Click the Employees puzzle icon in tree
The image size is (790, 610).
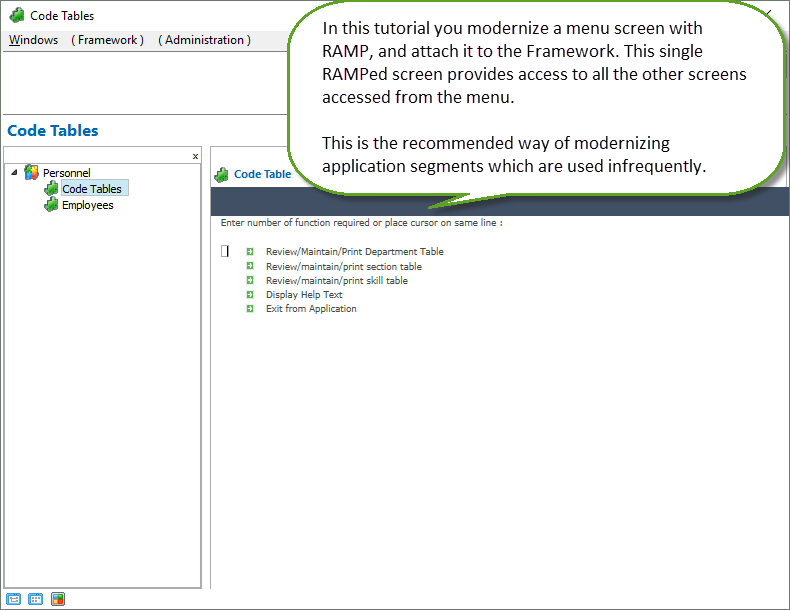pos(51,205)
